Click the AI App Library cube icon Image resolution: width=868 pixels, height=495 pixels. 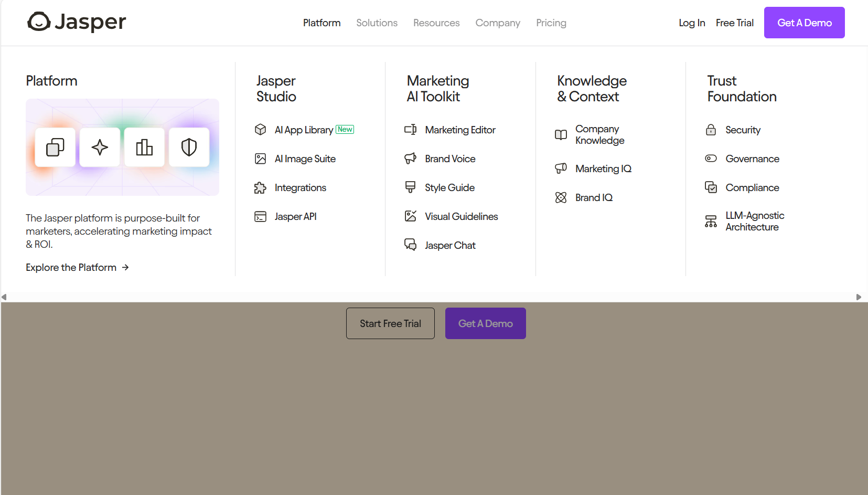(260, 130)
